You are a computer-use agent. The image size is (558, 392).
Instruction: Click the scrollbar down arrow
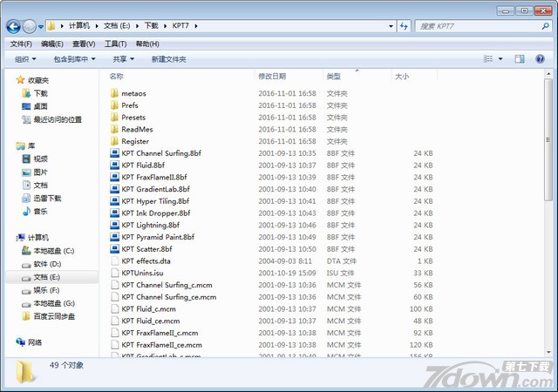click(548, 352)
